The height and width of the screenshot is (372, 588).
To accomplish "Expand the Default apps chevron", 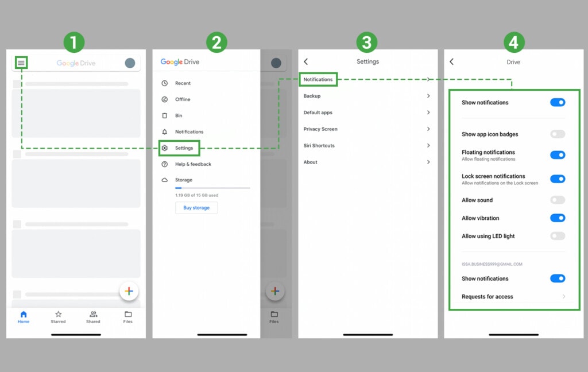I will point(428,113).
